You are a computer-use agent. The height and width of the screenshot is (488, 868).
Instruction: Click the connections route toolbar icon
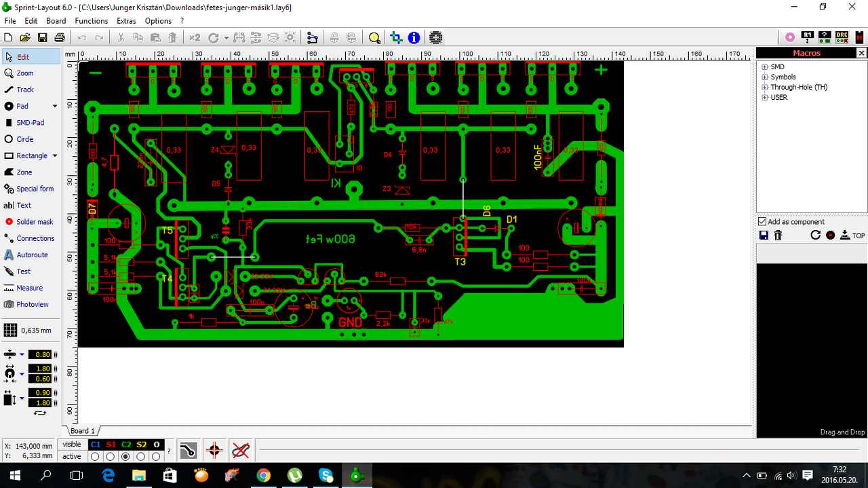coord(312,38)
